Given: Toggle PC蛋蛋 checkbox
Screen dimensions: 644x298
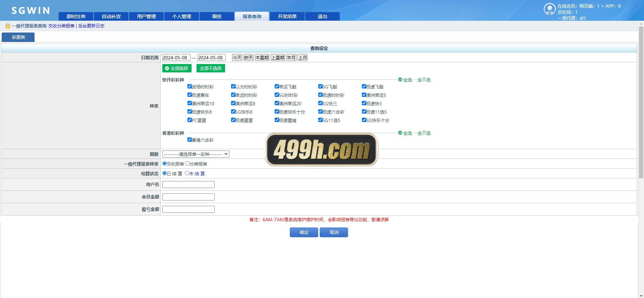Looking at the screenshot, I should [x=190, y=120].
